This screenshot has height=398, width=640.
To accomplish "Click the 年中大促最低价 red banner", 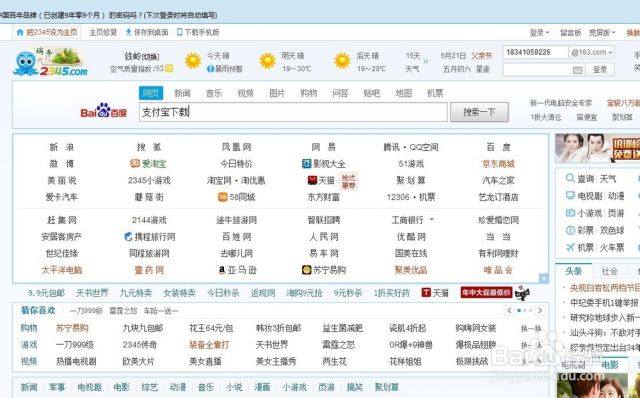I will tap(486, 292).
